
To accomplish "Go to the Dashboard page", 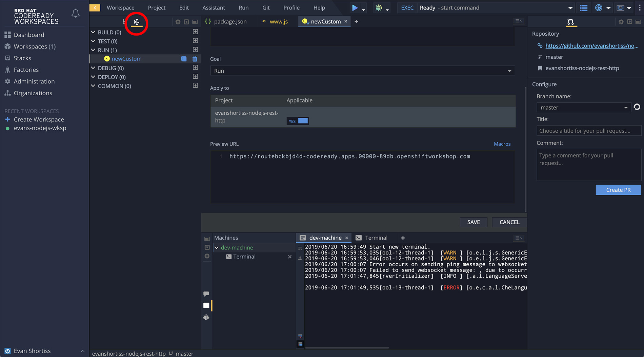I will coord(29,35).
